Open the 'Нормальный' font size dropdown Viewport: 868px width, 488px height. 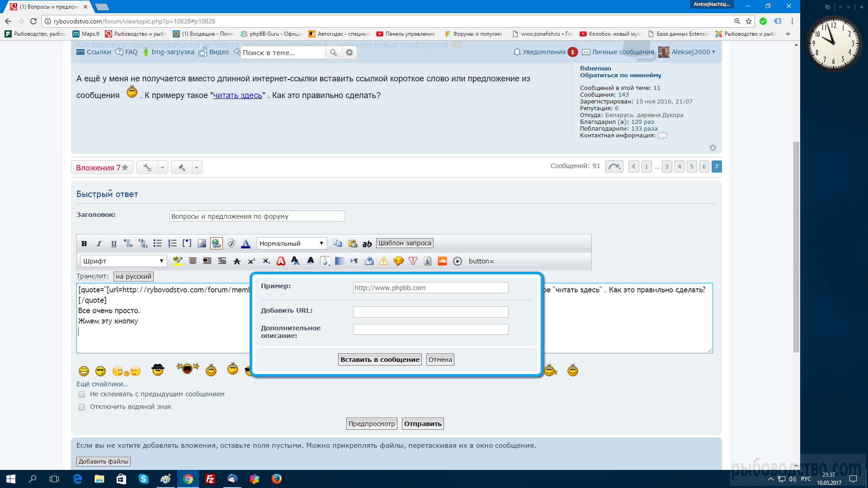tap(291, 244)
